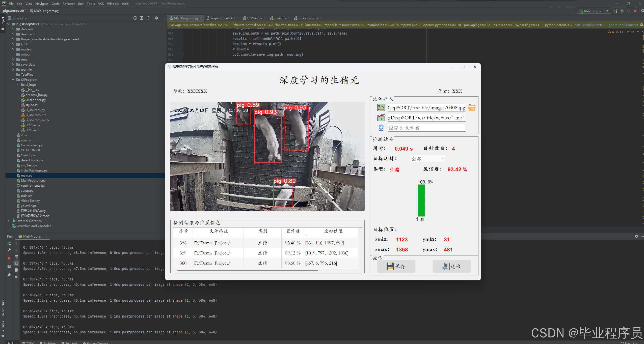
Task: Switch to ui_sources.py editor tab
Action: tap(308, 18)
